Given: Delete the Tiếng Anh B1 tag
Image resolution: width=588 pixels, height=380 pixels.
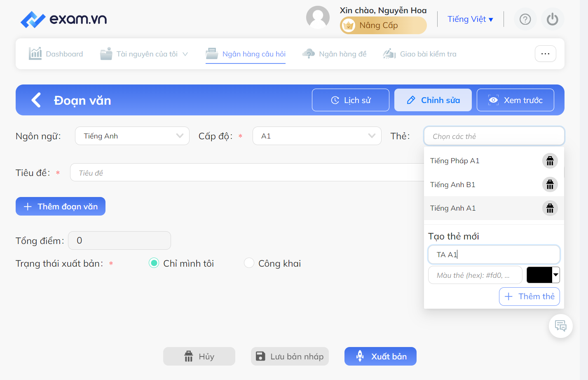Looking at the screenshot, I should pyautogui.click(x=550, y=185).
